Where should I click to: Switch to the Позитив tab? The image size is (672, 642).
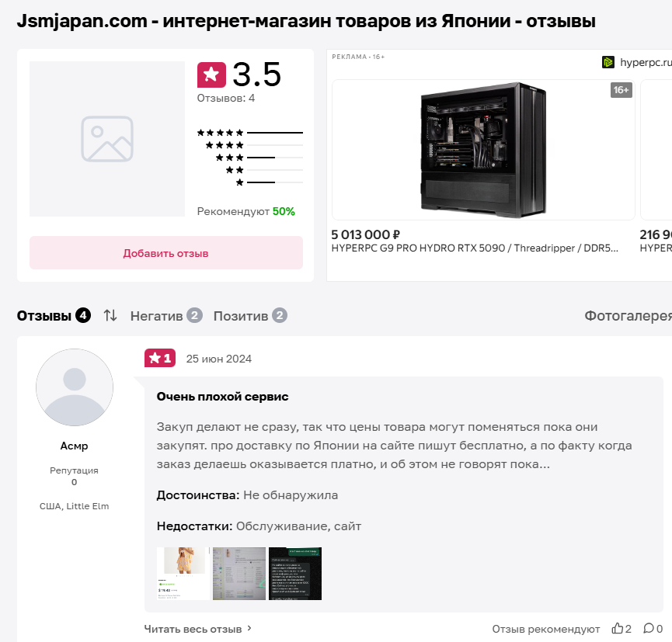tap(250, 316)
